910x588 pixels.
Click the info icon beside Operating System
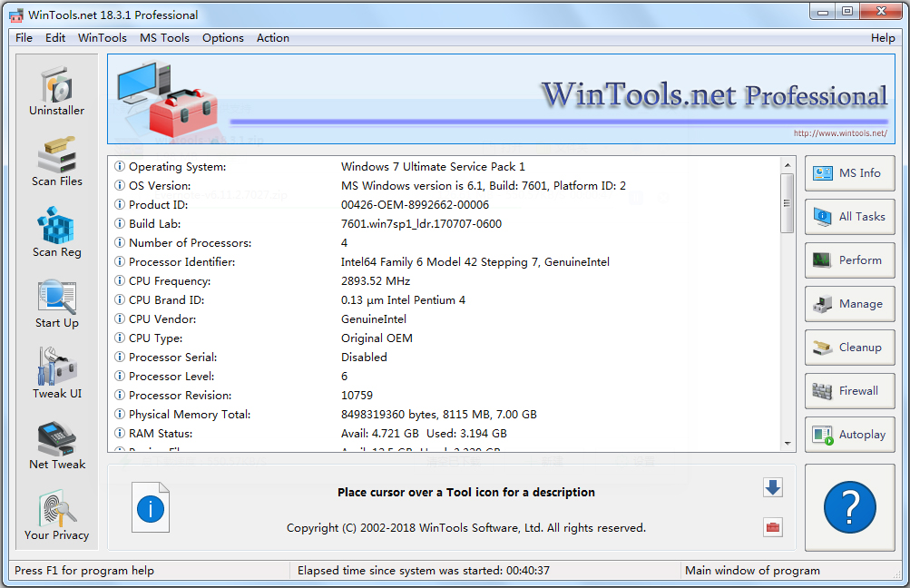click(120, 167)
